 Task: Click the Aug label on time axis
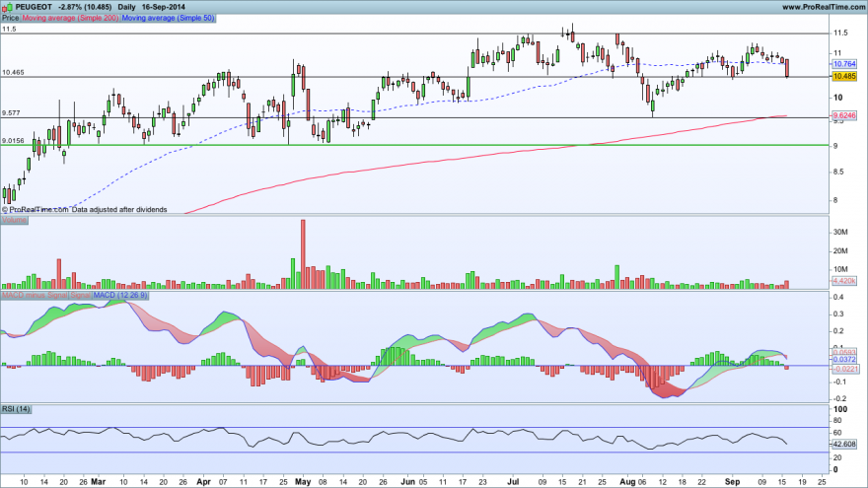pyautogui.click(x=627, y=482)
